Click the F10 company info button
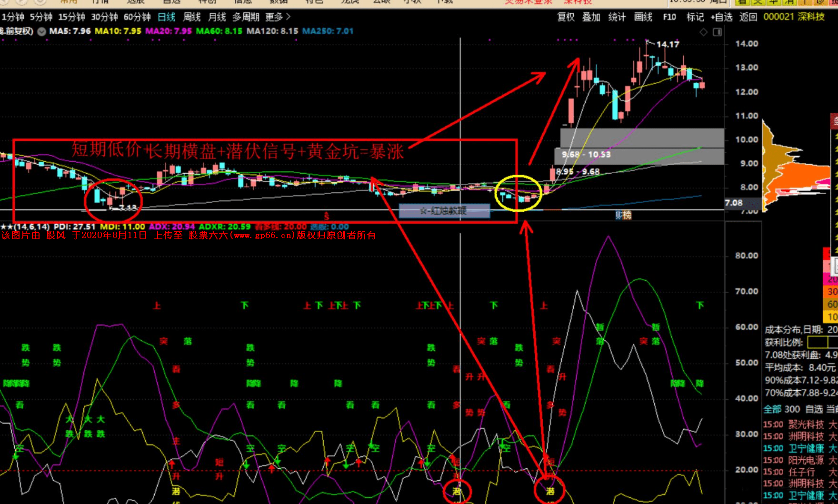 point(669,17)
